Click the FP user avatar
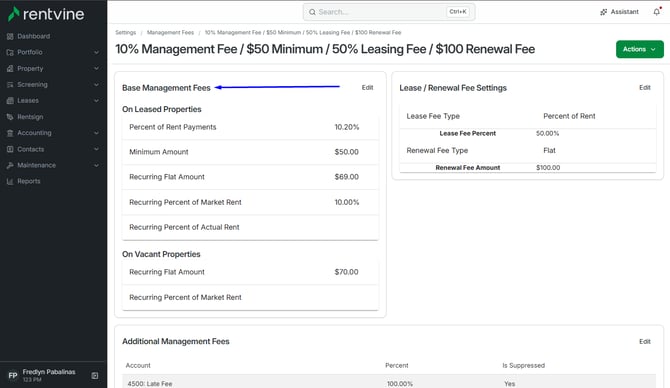This screenshot has height=388, width=670. coord(13,375)
